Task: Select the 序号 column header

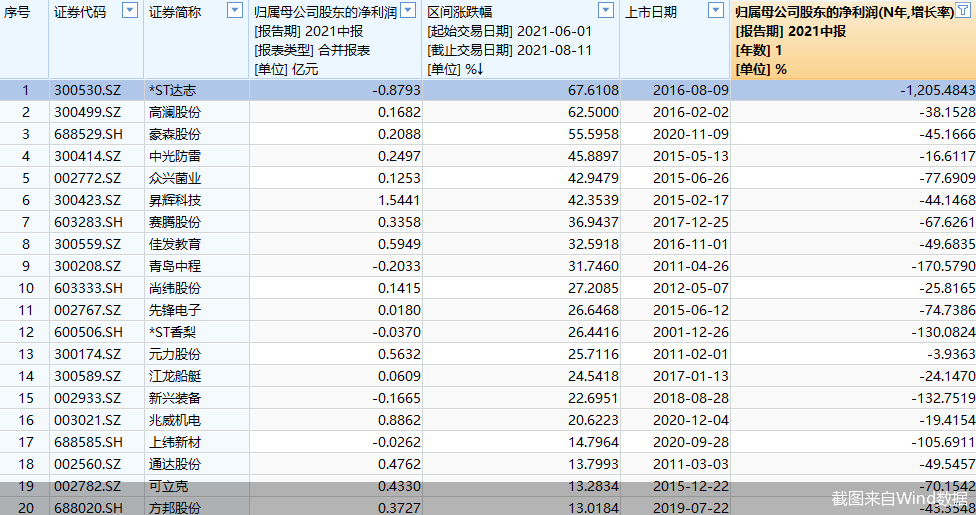Action: tap(17, 12)
